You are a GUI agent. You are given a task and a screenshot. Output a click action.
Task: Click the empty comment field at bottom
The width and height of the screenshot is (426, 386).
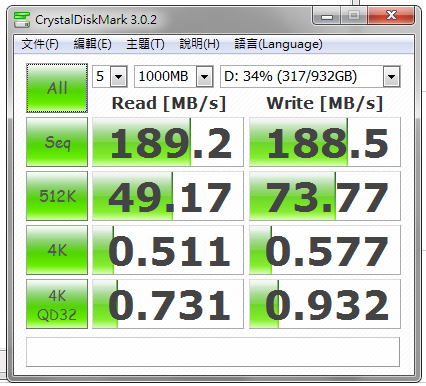click(213, 352)
